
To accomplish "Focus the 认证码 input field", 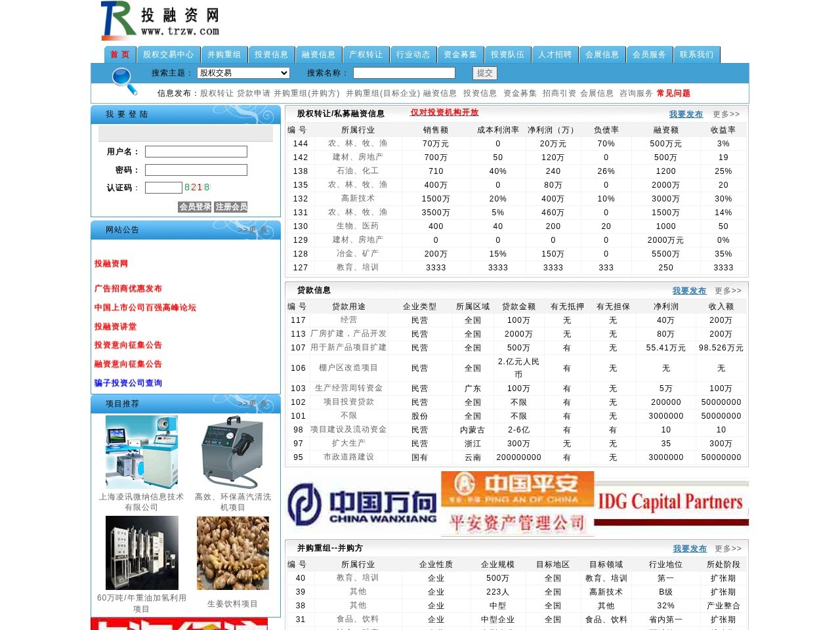I will [163, 188].
